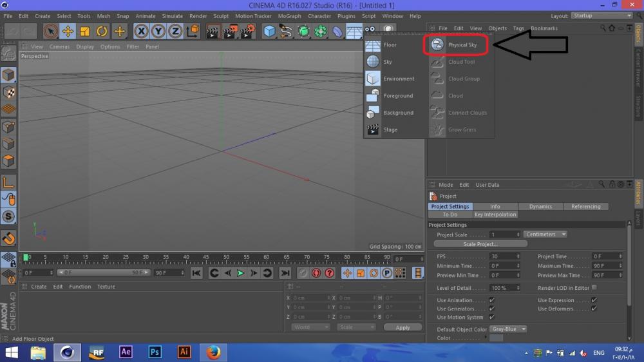The height and width of the screenshot is (362, 644).
Task: Open the viewport Cameras menu
Action: coord(59,47)
